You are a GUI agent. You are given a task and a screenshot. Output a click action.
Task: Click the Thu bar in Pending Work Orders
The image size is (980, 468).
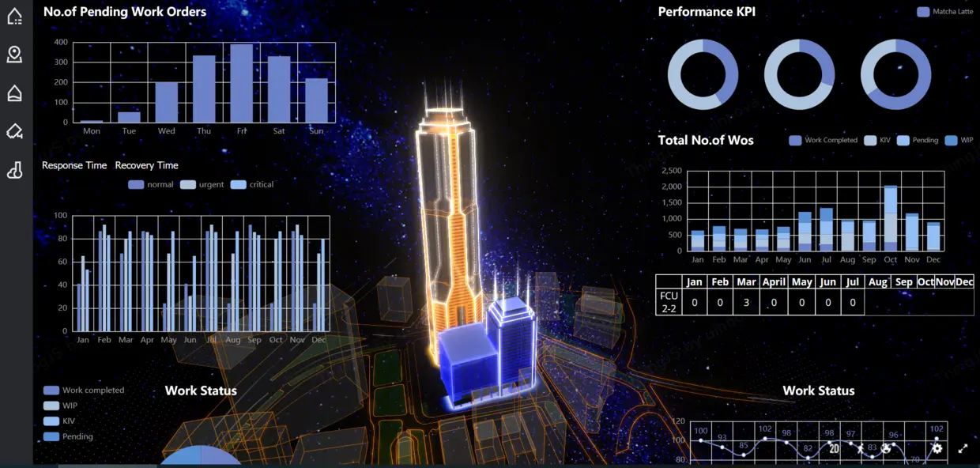(204, 89)
